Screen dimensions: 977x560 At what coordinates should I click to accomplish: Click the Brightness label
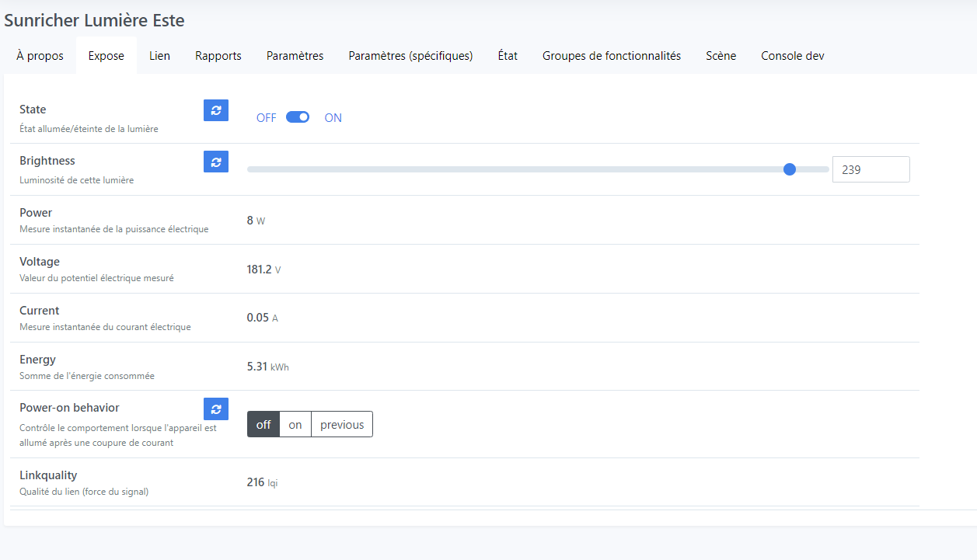(47, 161)
